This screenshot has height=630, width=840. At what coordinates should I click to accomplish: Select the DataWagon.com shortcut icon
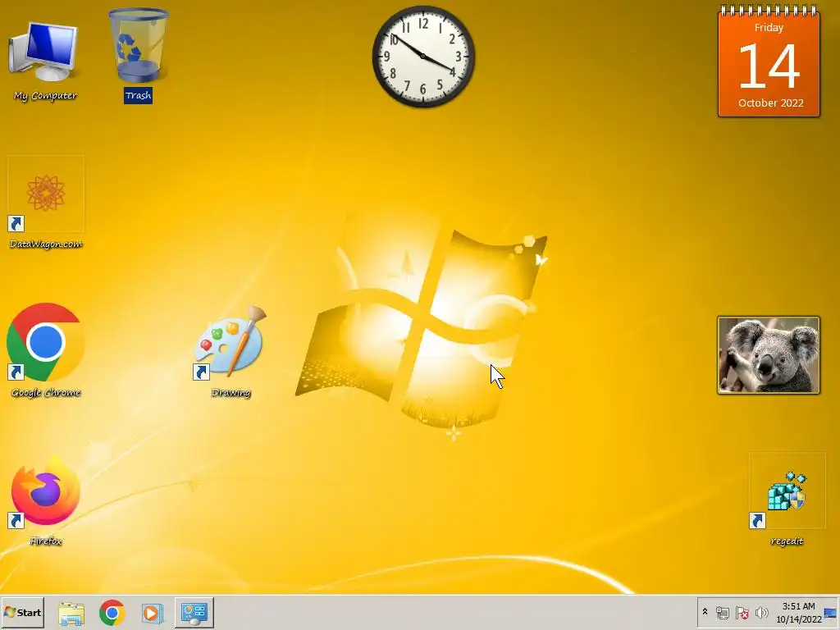(x=46, y=203)
